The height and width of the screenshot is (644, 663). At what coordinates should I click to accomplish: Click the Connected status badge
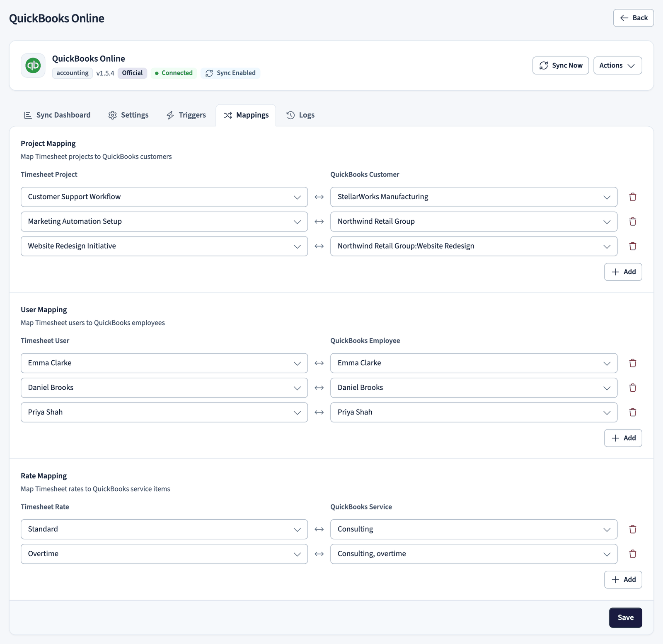174,73
